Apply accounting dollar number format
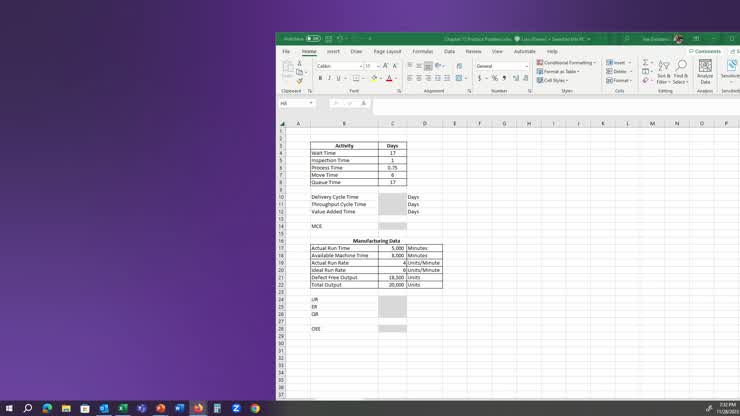This screenshot has height=416, width=740. coord(480,78)
